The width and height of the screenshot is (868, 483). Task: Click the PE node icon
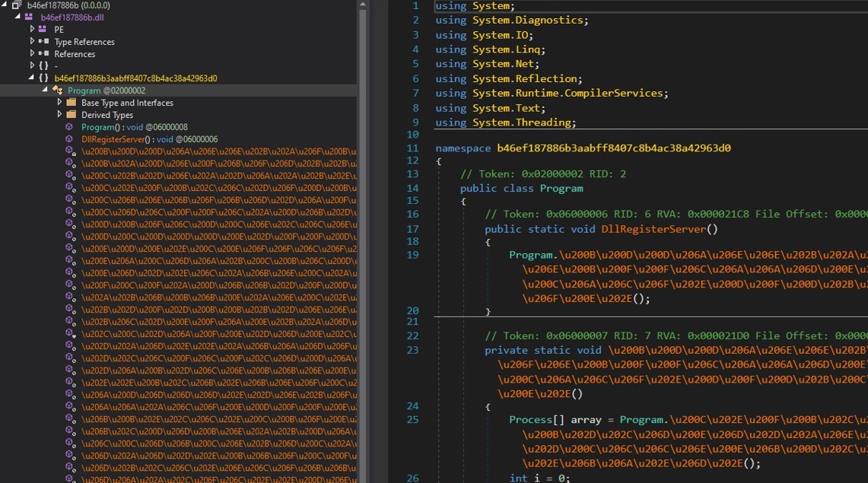pyautogui.click(x=42, y=30)
